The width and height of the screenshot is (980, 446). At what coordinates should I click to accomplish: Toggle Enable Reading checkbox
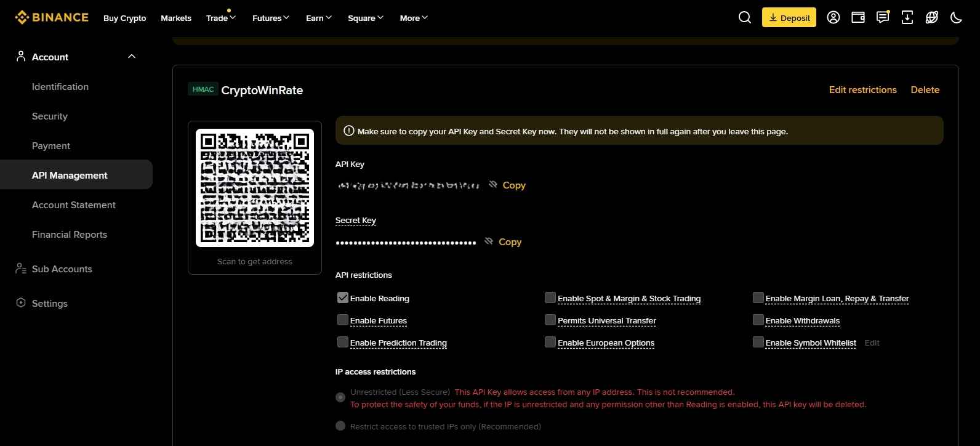tap(343, 298)
